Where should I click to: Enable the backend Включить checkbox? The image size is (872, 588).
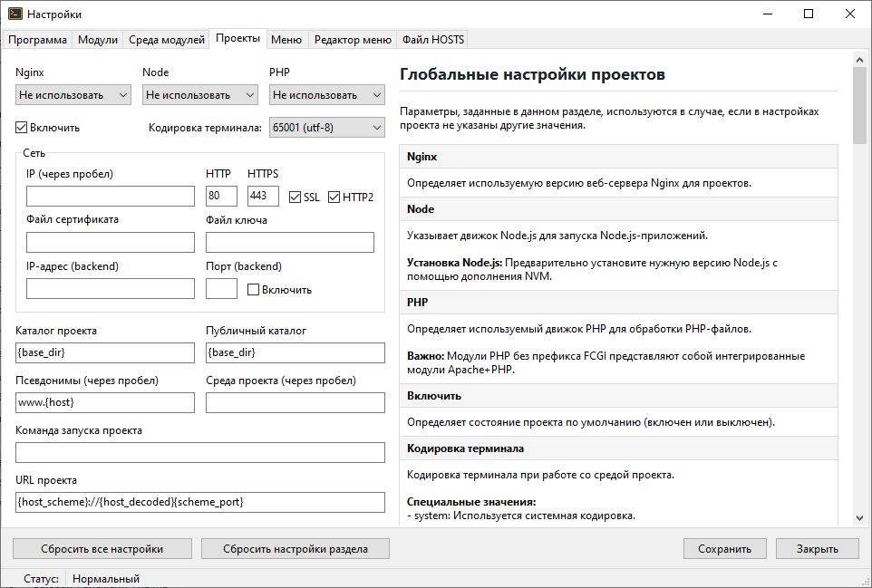pos(254,289)
